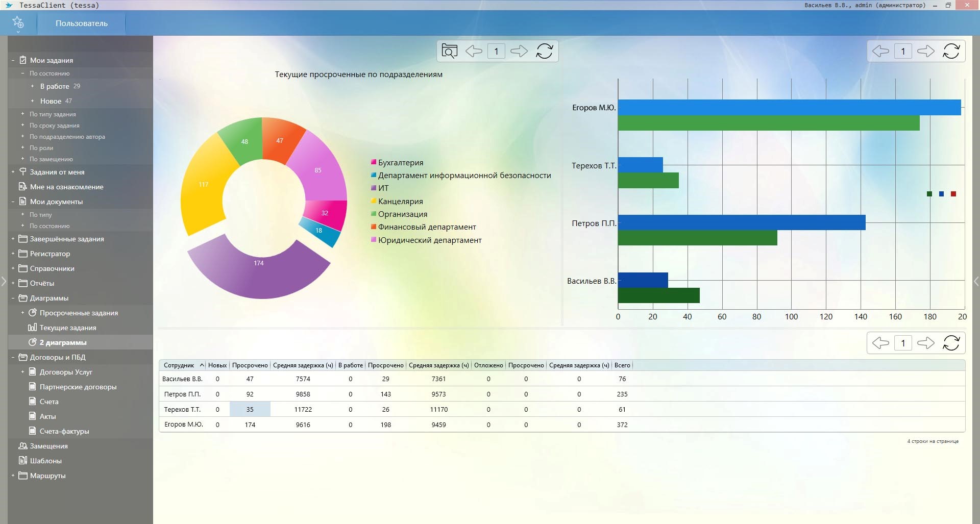Go to next page of employee table
The image size is (980, 524).
point(925,343)
